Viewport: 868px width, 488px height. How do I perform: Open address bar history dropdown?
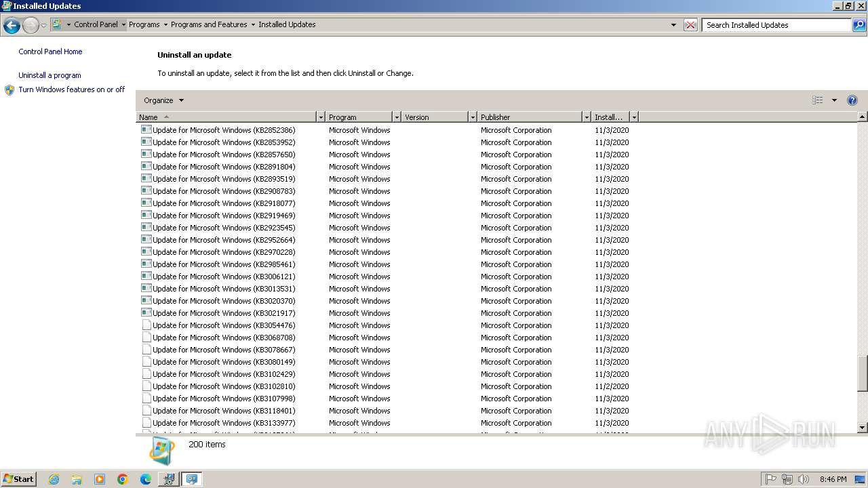[673, 25]
